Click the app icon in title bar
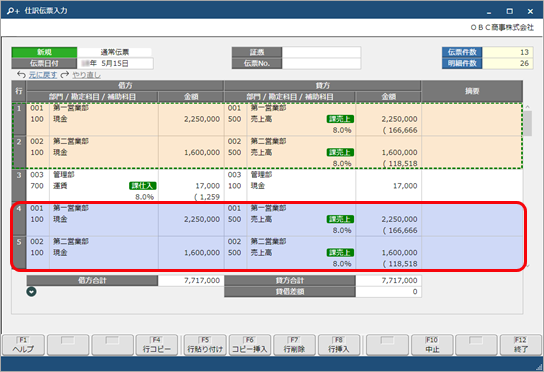The width and height of the screenshot is (544, 372). [13, 11]
